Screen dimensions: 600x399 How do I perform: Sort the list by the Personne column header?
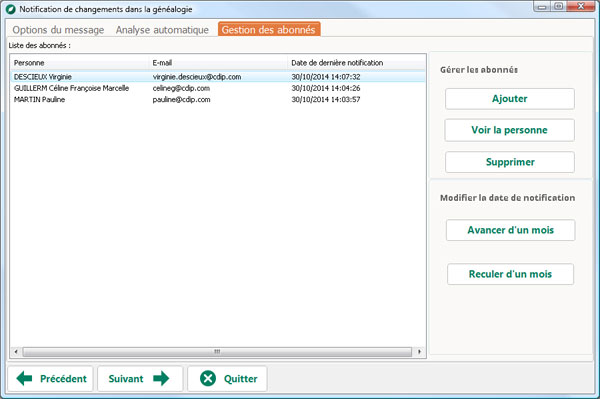point(80,63)
